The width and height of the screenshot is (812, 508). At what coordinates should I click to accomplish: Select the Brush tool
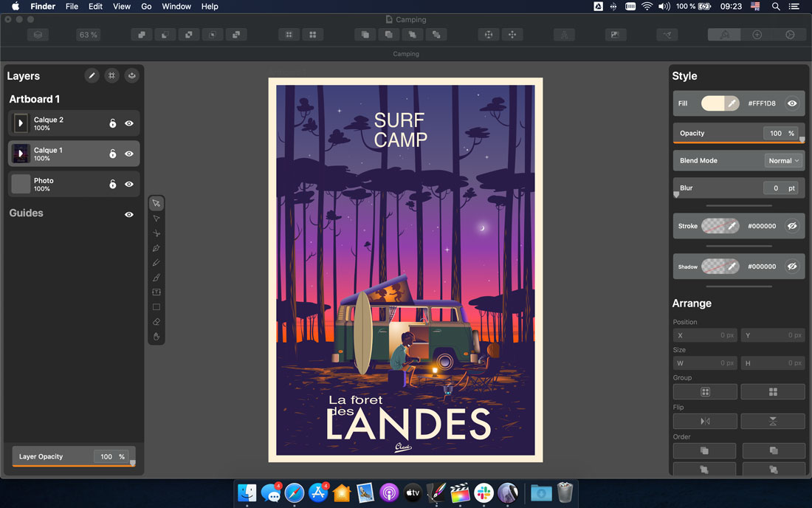(156, 278)
